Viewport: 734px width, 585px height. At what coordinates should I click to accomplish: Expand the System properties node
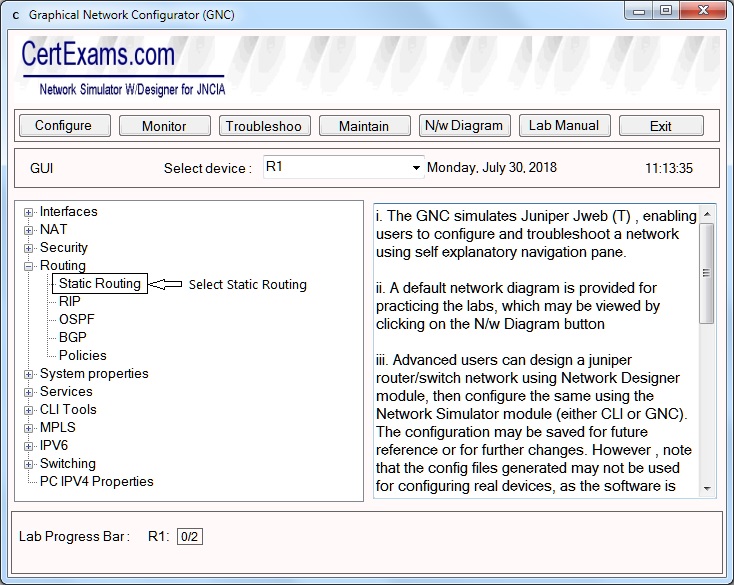pyautogui.click(x=29, y=374)
